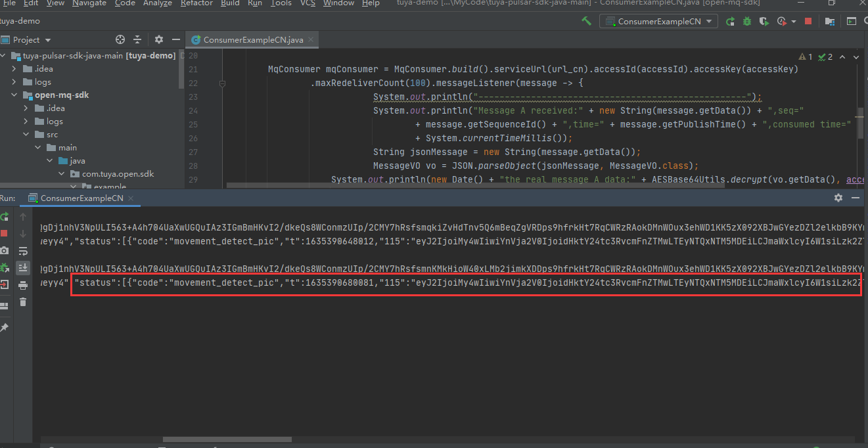Toggle soft-wrap in the Run console
This screenshot has width=868, height=448.
click(23, 250)
